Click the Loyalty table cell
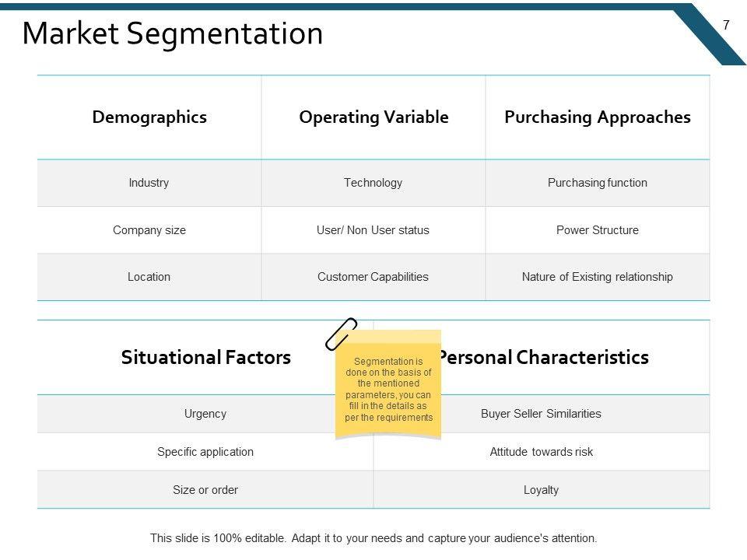 [x=541, y=490]
